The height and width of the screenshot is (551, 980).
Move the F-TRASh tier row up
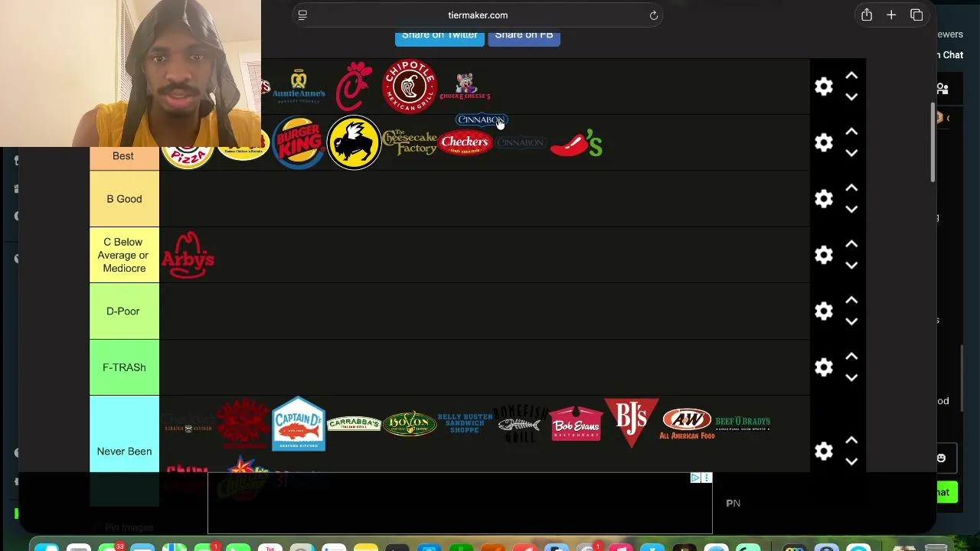(851, 357)
